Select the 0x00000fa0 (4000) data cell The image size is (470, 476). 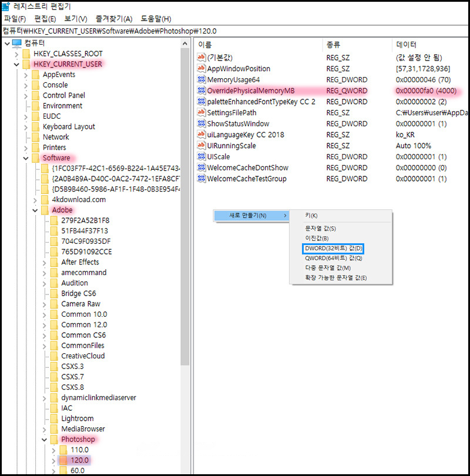[x=426, y=90]
